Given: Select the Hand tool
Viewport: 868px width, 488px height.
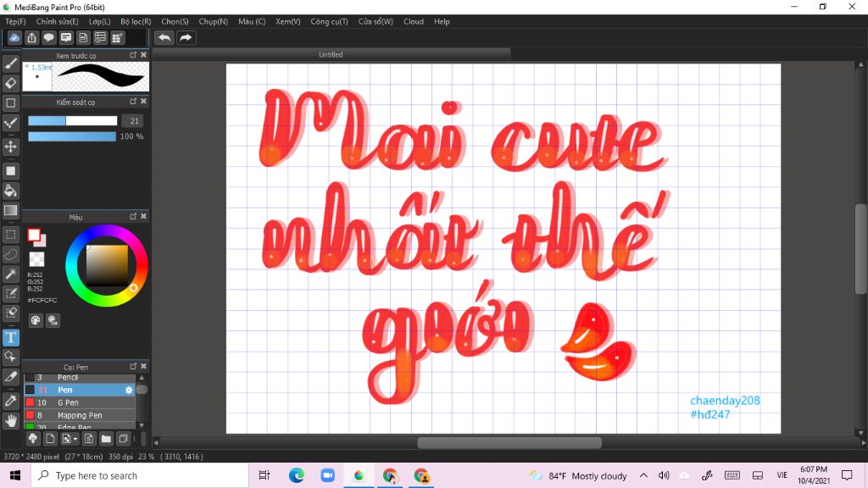Looking at the screenshot, I should pyautogui.click(x=10, y=420).
